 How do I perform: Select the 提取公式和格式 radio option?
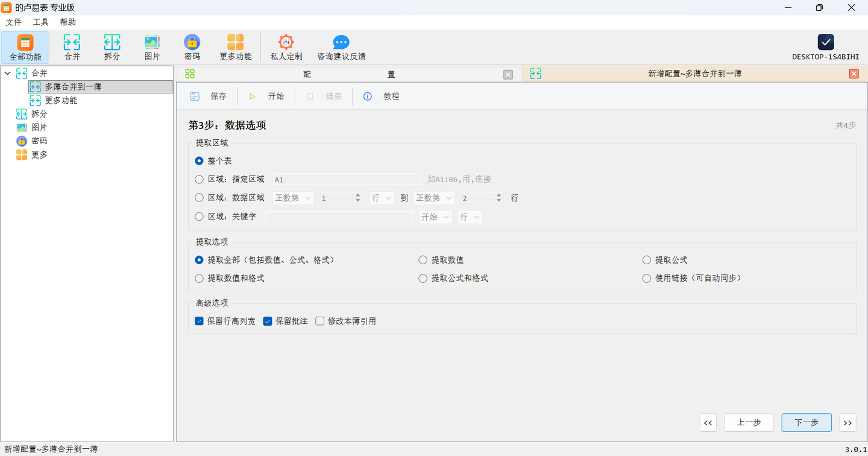coord(423,279)
